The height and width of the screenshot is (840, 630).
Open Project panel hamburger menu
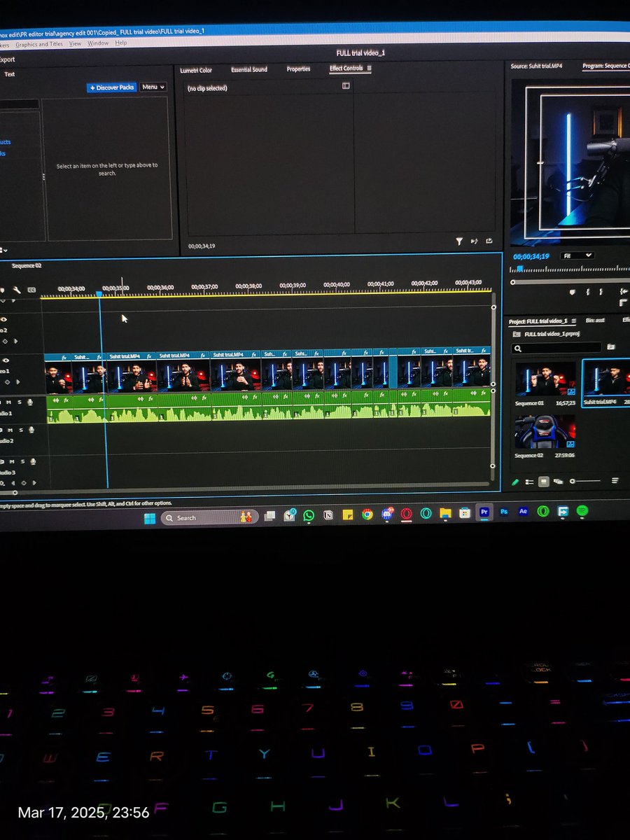coord(573,321)
